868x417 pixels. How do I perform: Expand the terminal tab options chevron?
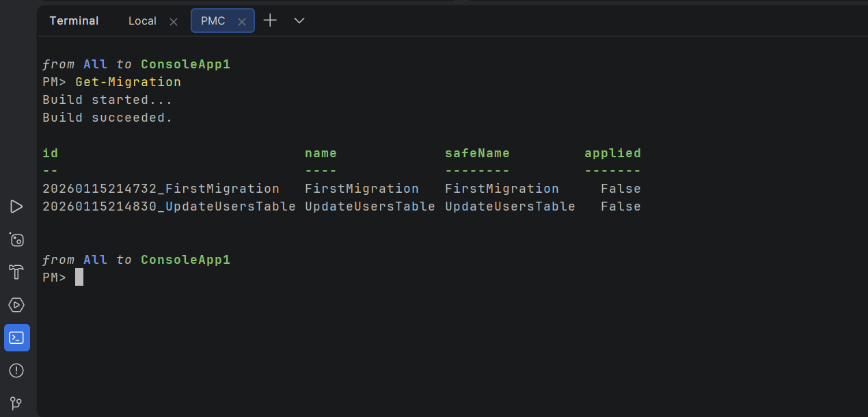point(299,21)
